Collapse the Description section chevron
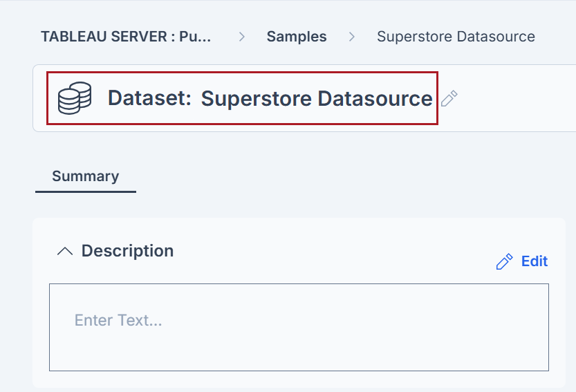Viewport: 576px width, 392px height. point(65,251)
